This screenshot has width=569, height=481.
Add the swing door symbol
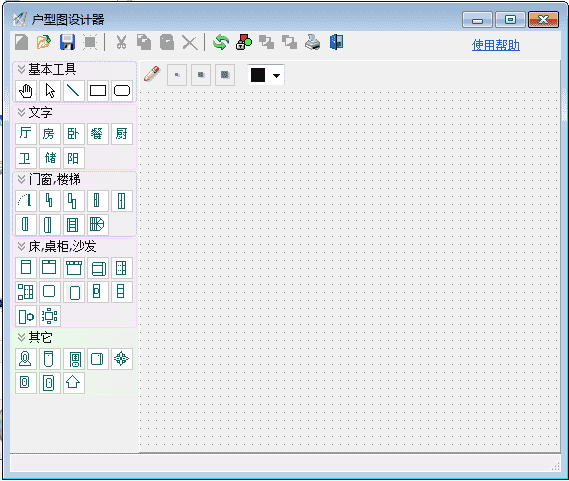coord(26,200)
